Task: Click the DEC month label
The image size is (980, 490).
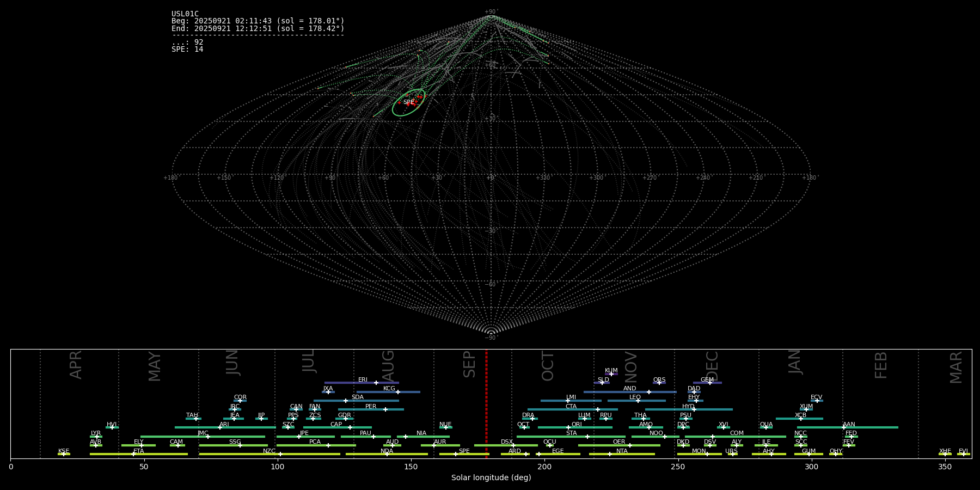Action: [x=712, y=366]
